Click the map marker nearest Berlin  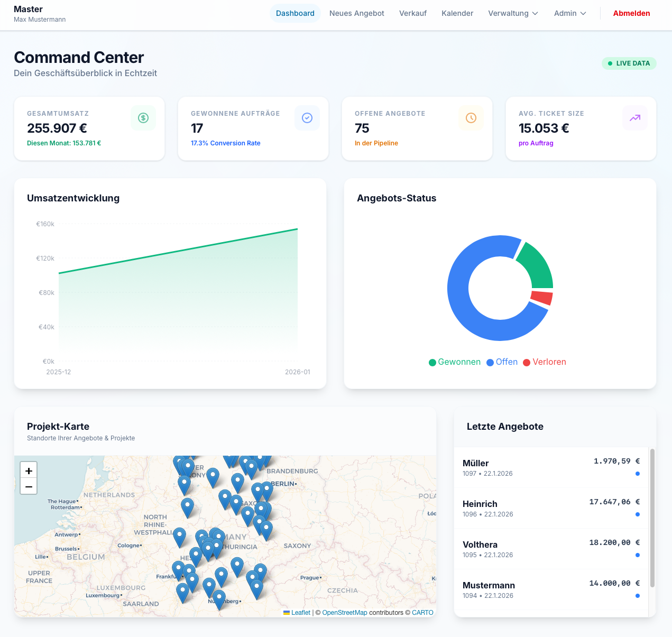point(267,489)
